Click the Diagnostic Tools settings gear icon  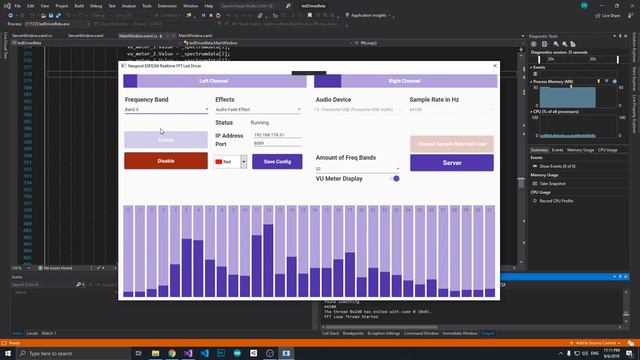(533, 44)
